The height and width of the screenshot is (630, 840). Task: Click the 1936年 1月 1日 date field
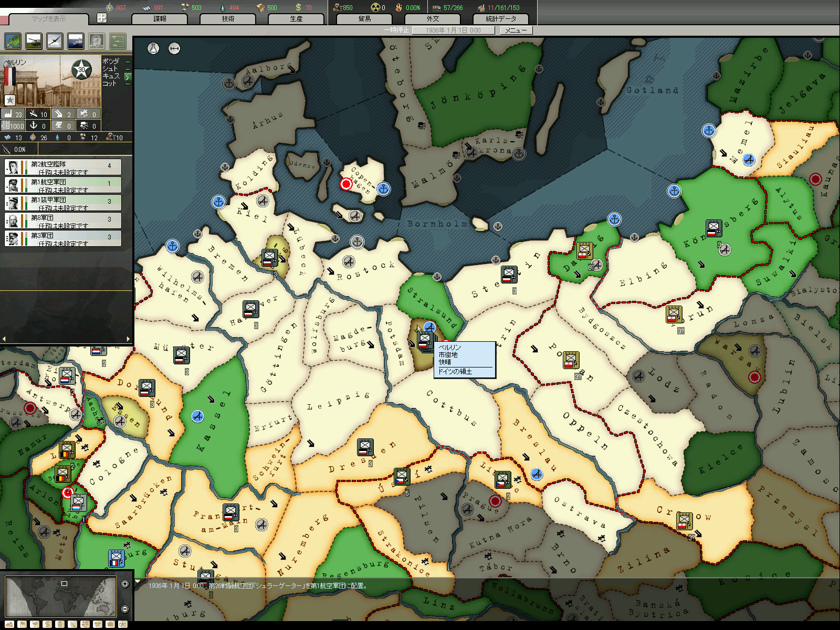click(x=453, y=30)
